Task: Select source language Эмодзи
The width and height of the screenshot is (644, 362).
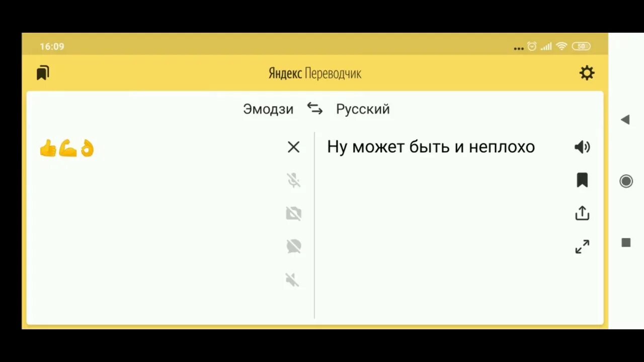Action: tap(268, 109)
